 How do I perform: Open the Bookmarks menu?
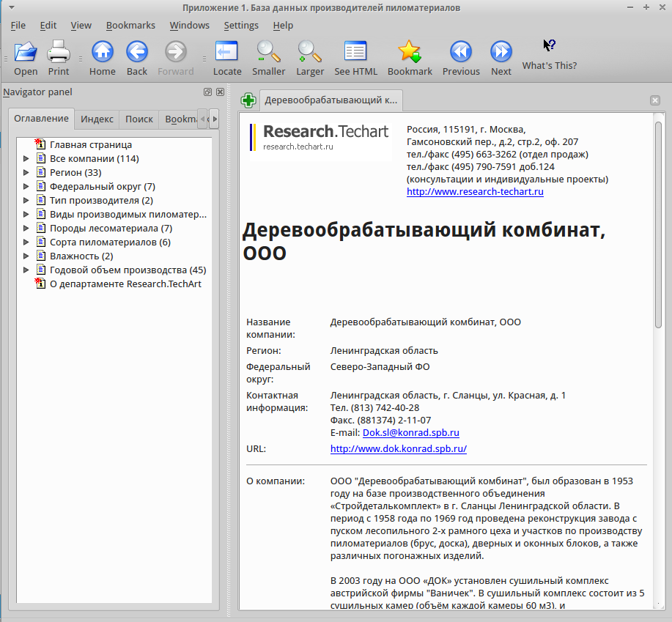click(x=130, y=25)
